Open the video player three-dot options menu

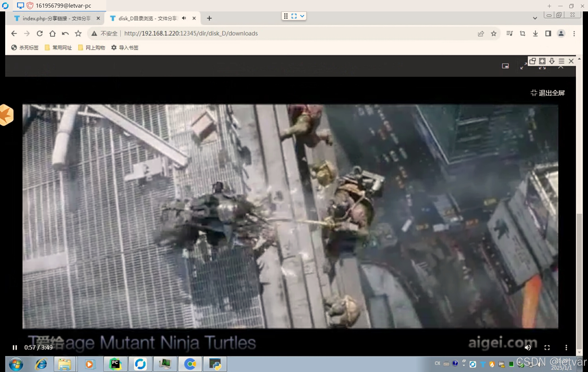click(566, 348)
